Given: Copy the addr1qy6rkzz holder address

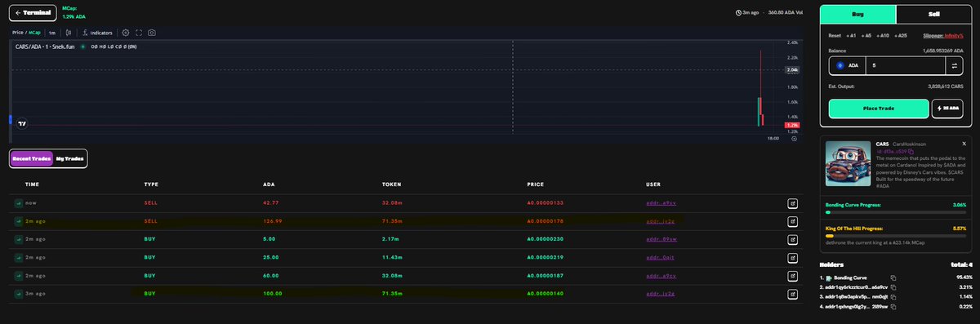Looking at the screenshot, I should (893, 288).
